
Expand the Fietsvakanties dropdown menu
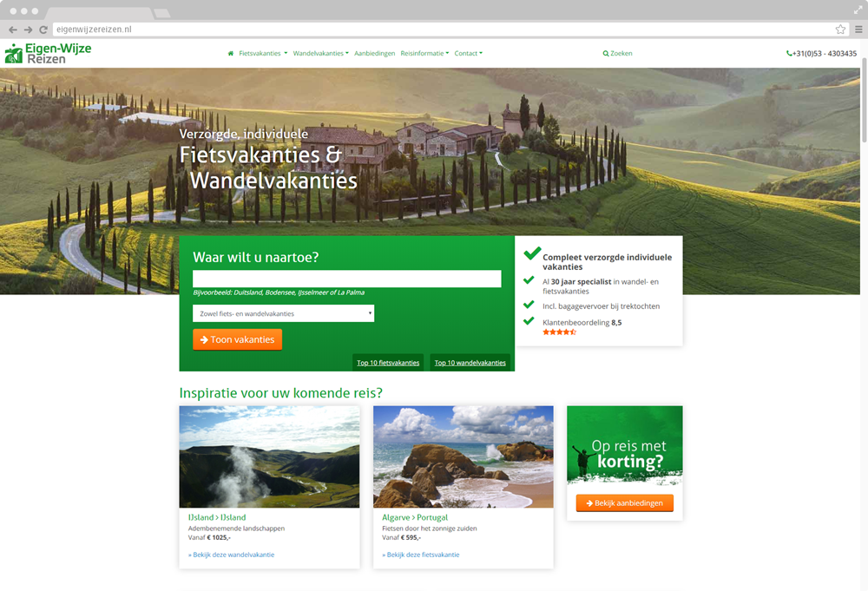[x=262, y=54]
